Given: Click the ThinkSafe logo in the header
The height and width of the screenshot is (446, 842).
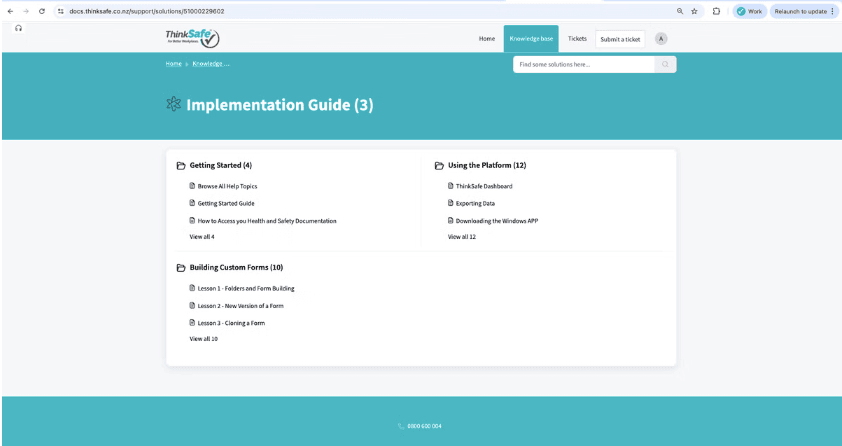Looking at the screenshot, I should tap(191, 38).
